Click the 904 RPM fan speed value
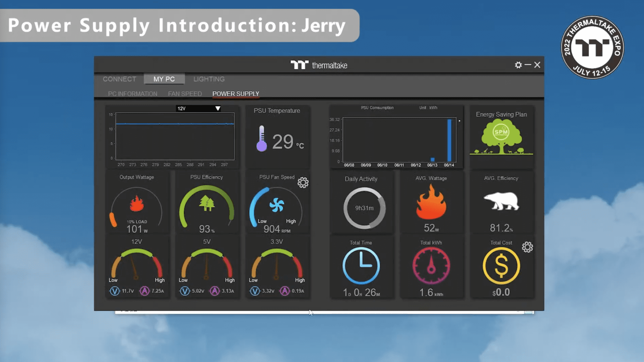 (x=277, y=229)
